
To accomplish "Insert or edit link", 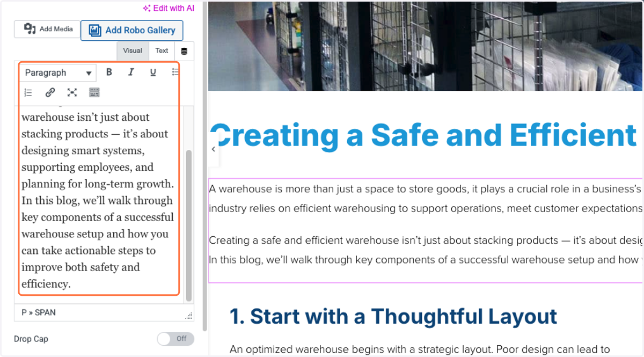I will pos(50,92).
